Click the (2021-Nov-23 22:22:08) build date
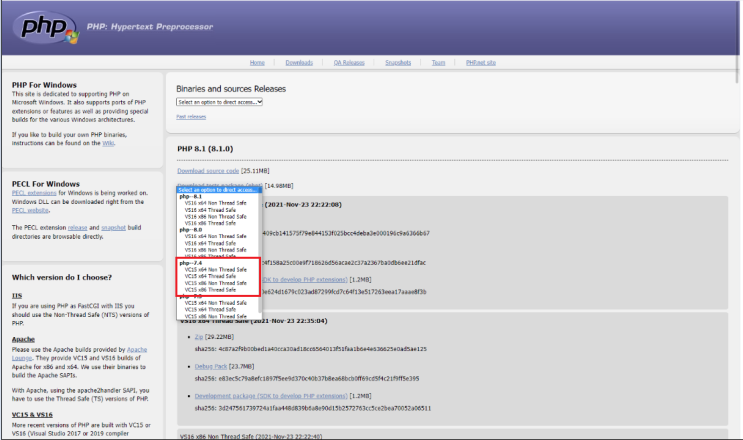 pos(303,205)
